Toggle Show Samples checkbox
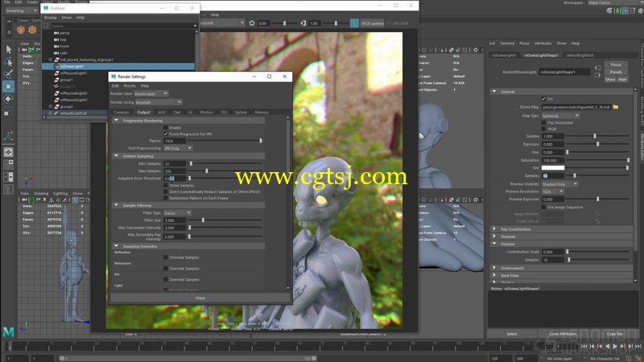The width and height of the screenshot is (644, 362). (x=166, y=186)
